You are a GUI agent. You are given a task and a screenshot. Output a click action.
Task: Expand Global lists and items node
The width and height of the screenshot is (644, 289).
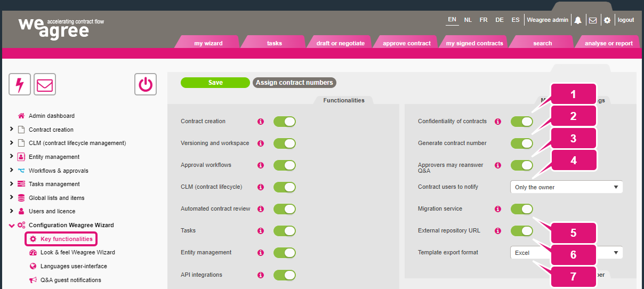[12, 198]
